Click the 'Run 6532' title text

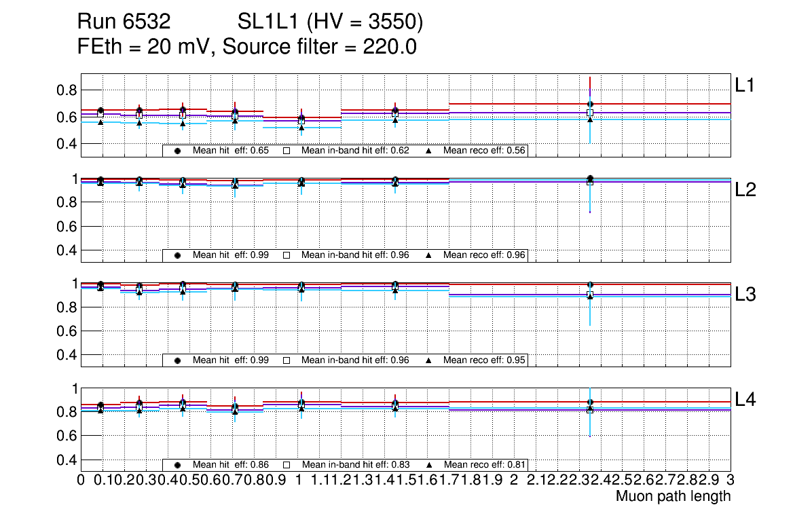(123, 23)
